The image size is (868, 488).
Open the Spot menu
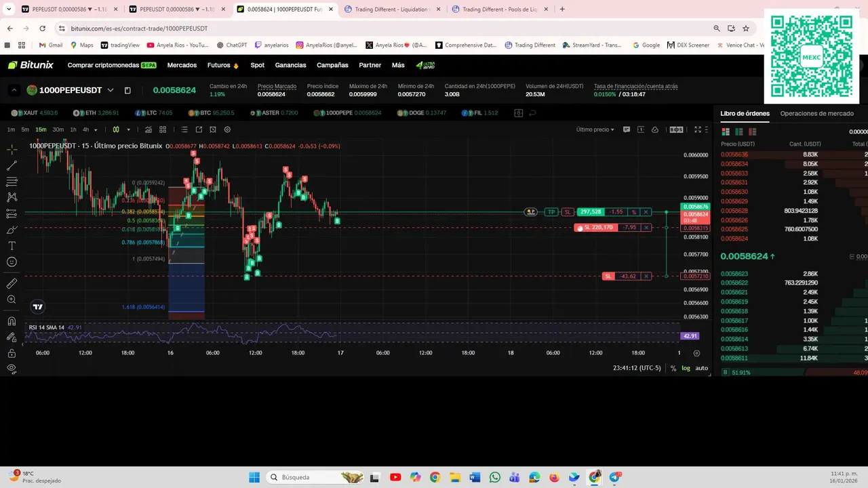(257, 65)
